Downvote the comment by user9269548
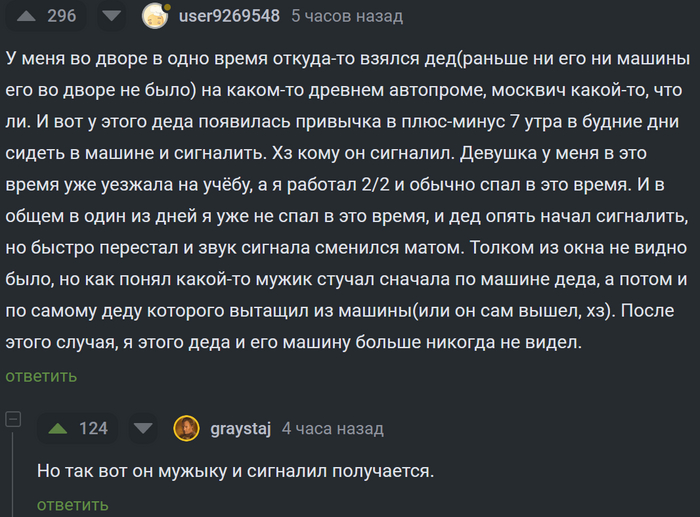 click(112, 16)
